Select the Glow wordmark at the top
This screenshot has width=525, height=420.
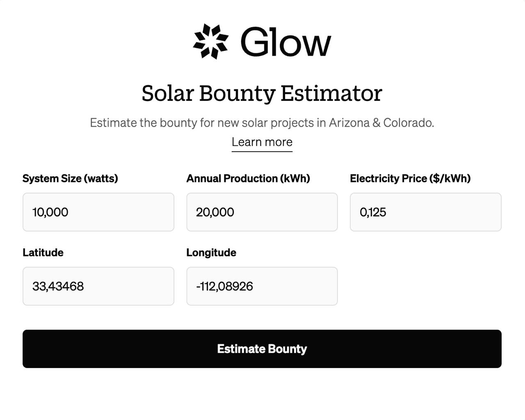pyautogui.click(x=286, y=41)
